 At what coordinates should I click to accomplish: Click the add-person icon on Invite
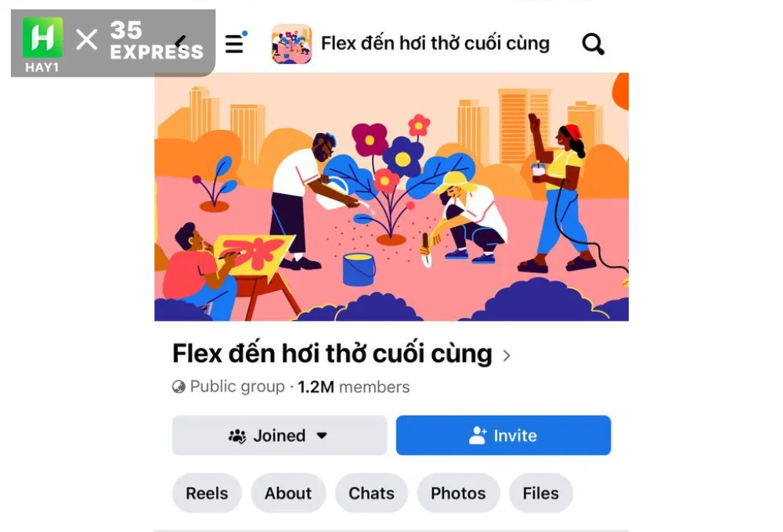[478, 435]
